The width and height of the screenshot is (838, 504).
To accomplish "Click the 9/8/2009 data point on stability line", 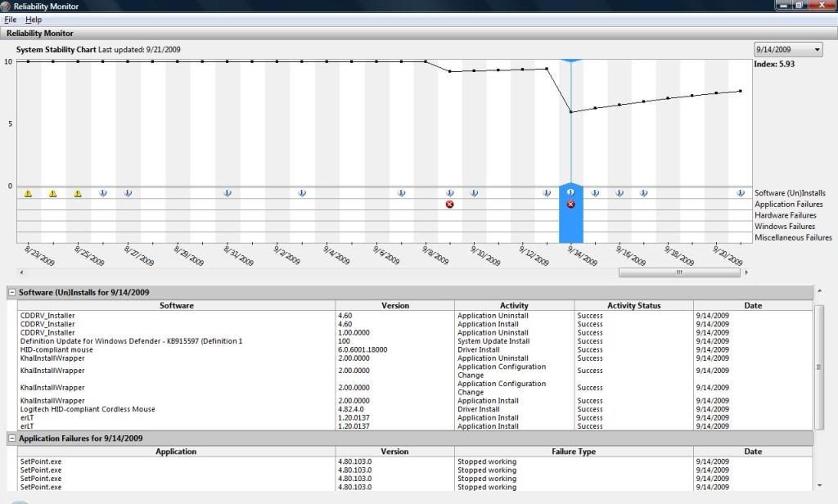I will point(425,61).
